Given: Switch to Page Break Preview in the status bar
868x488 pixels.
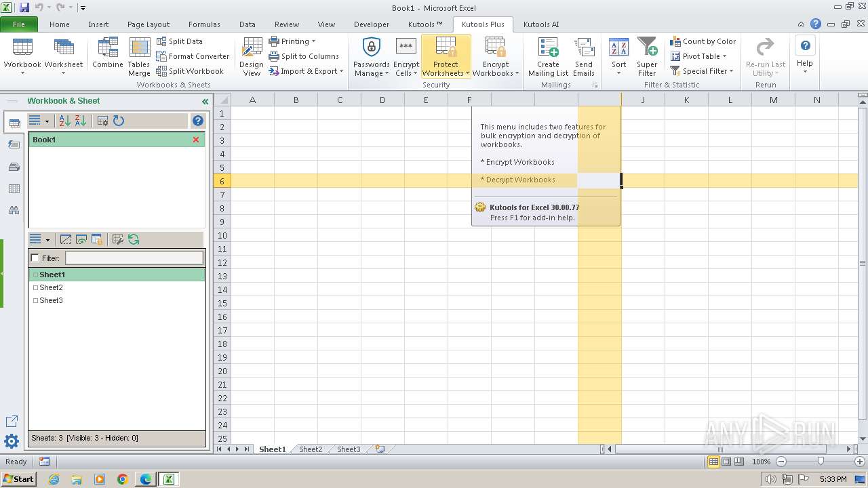Looking at the screenshot, I should 739,462.
